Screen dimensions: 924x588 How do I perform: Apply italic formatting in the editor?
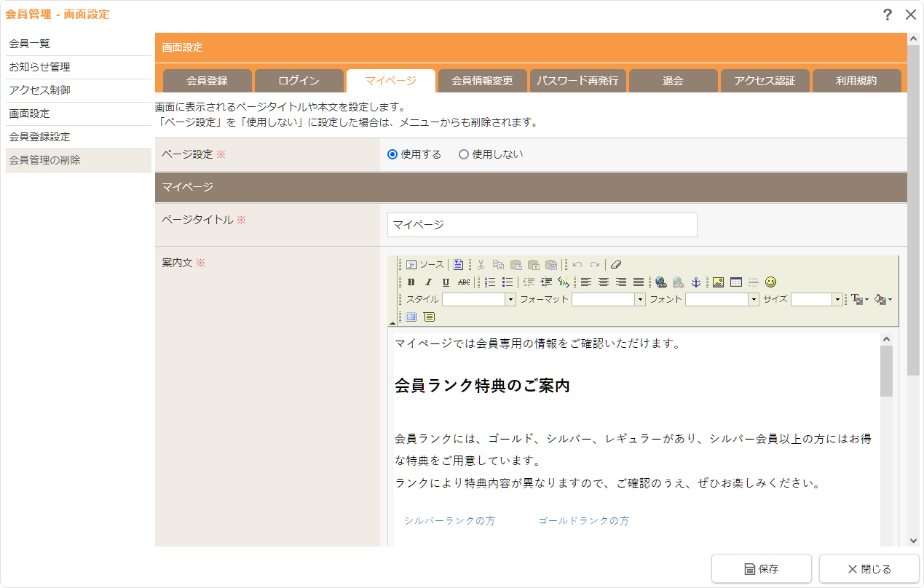coord(429,282)
